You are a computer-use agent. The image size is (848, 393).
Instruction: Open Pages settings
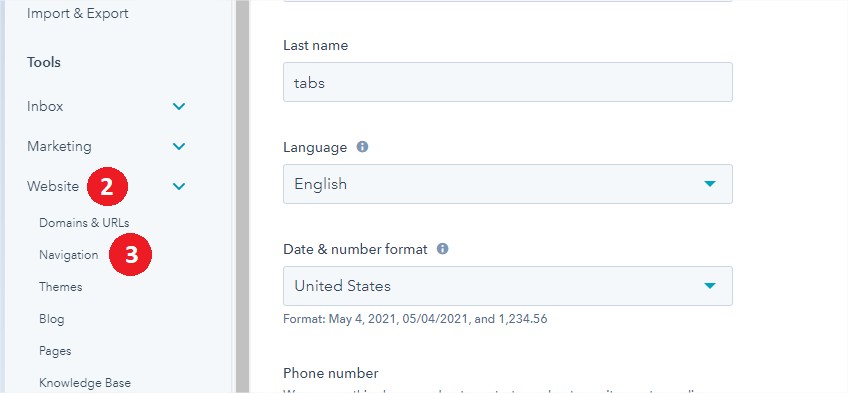pos(55,351)
